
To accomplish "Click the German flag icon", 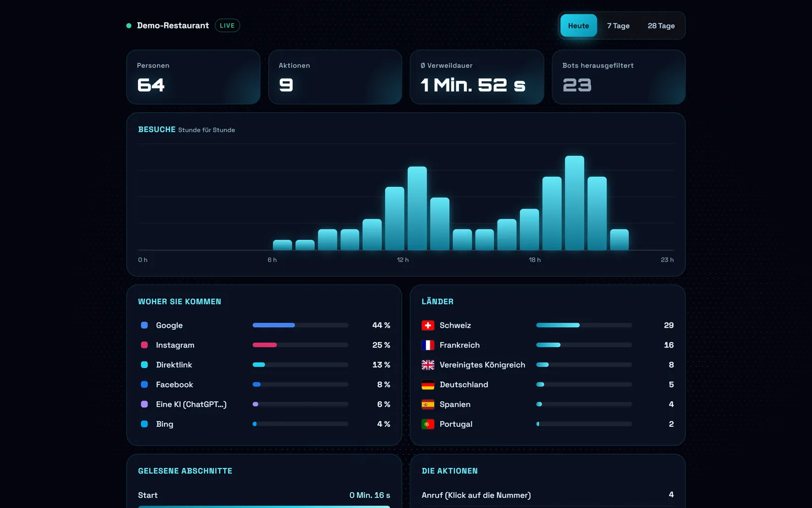I will click(x=428, y=385).
